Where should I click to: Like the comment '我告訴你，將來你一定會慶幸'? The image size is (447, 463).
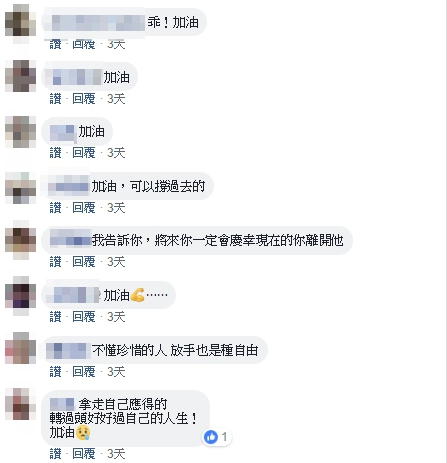click(56, 262)
